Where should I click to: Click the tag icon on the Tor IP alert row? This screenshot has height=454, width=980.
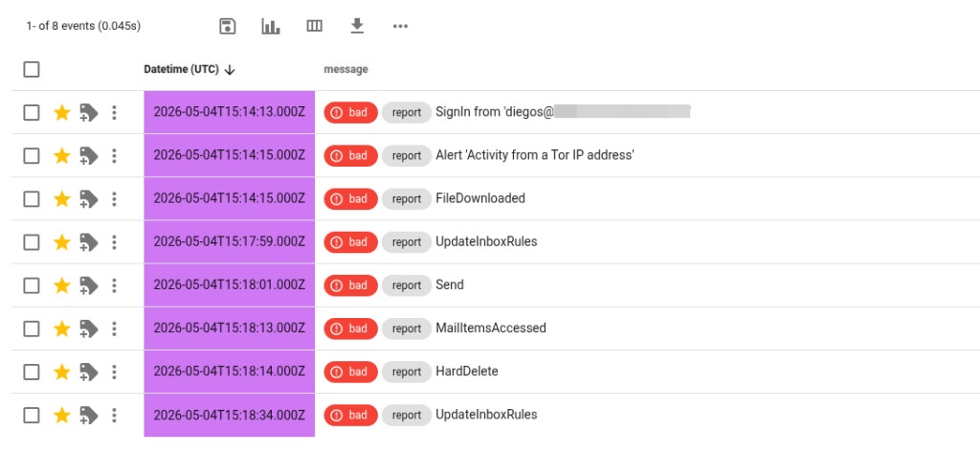point(89,156)
